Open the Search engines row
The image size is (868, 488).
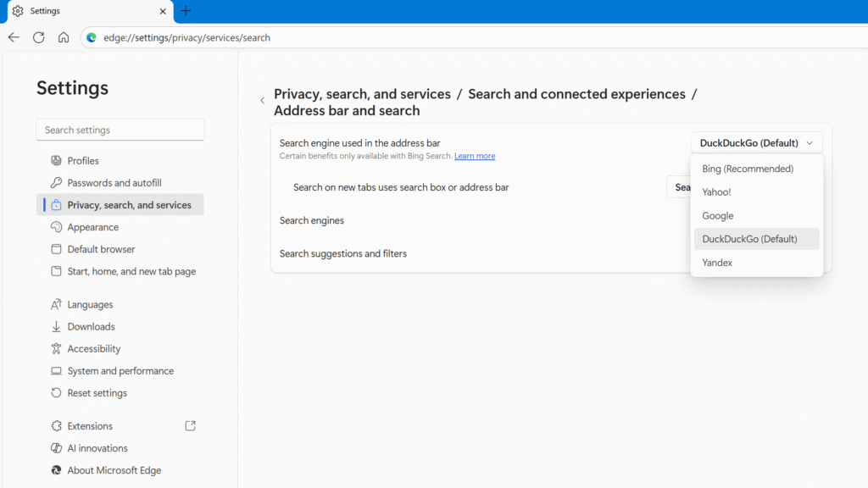coord(312,220)
